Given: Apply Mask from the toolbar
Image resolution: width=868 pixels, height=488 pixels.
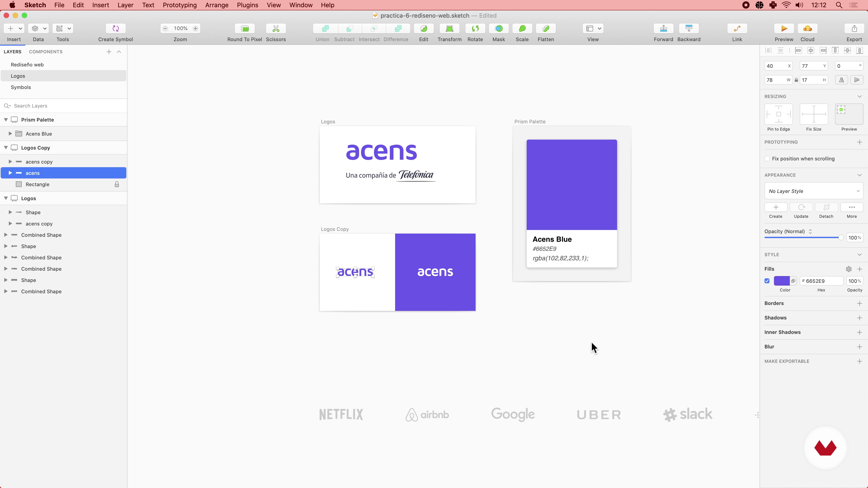Looking at the screenshot, I should tap(499, 29).
